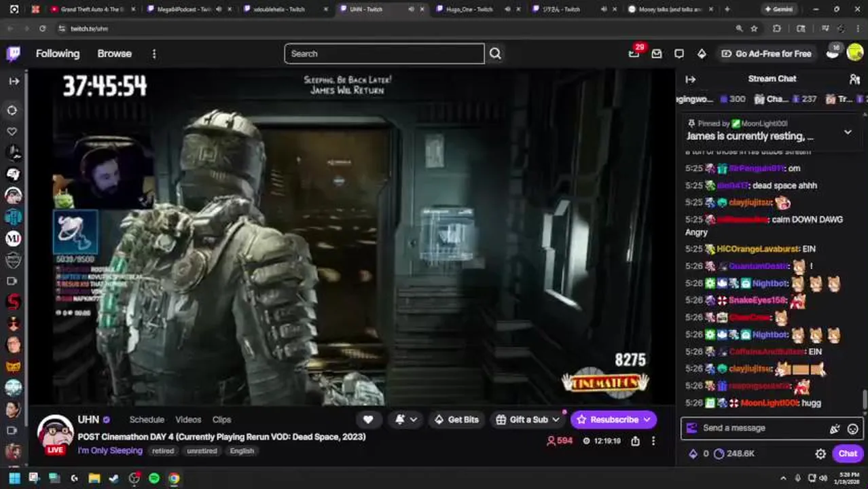Click the Twitch home logo
Screen dimensions: 868x489
(14, 54)
